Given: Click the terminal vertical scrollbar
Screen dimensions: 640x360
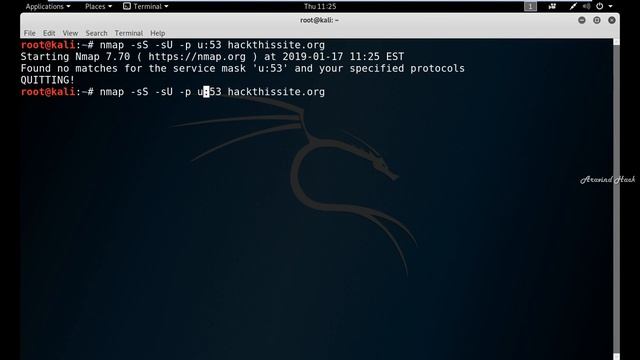Looking at the screenshot, I should 616,199.
